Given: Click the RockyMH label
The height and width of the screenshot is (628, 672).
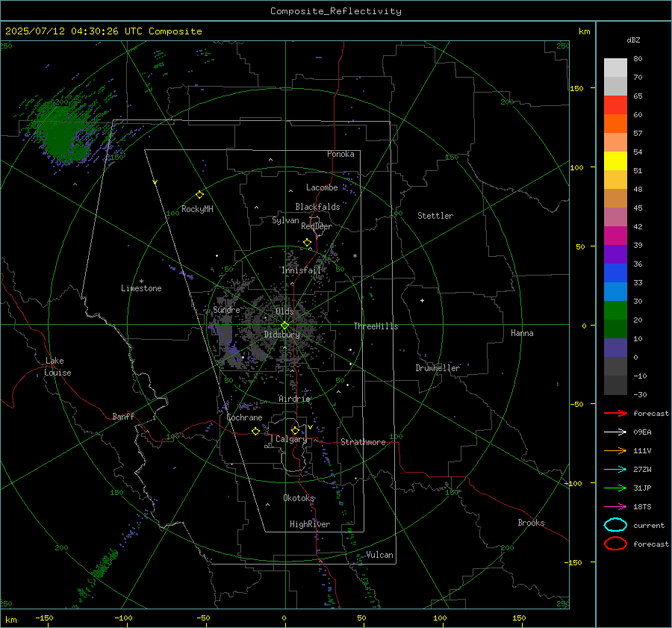Looking at the screenshot, I should pyautogui.click(x=197, y=209).
